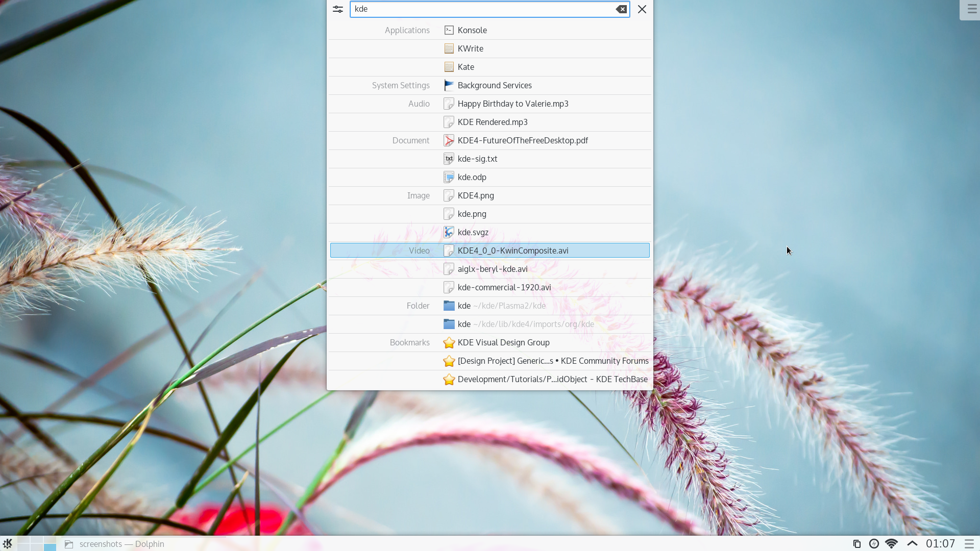The height and width of the screenshot is (551, 980).
Task: Click the Background Services system settings icon
Action: [x=448, y=85]
